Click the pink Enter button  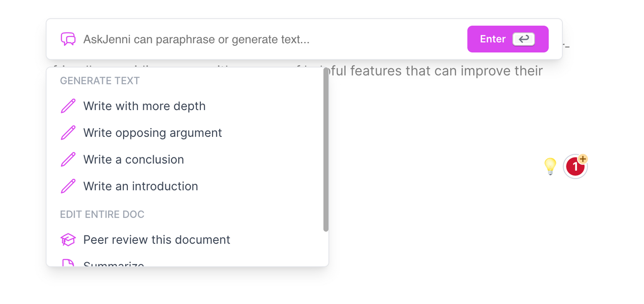coord(508,39)
